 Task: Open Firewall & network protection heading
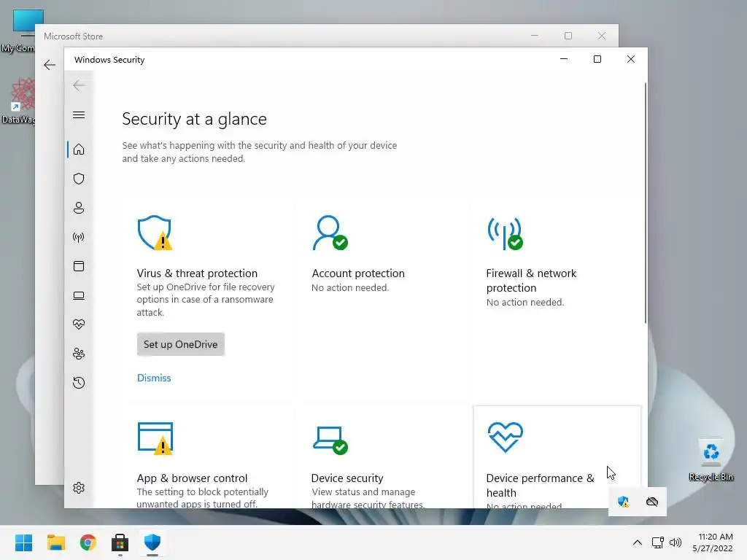point(531,281)
